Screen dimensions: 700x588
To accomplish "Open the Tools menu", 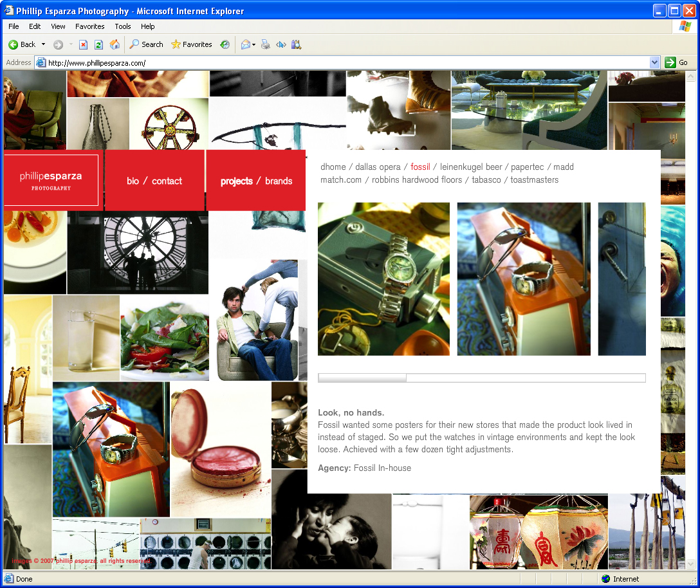I will coord(123,26).
